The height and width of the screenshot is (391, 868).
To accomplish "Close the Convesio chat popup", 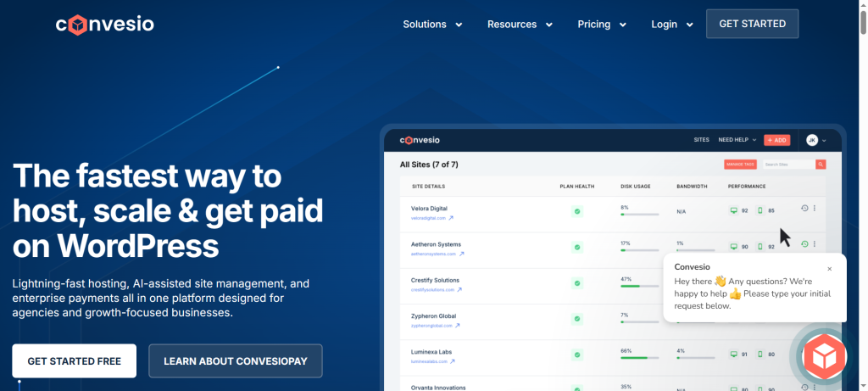I will (x=829, y=269).
